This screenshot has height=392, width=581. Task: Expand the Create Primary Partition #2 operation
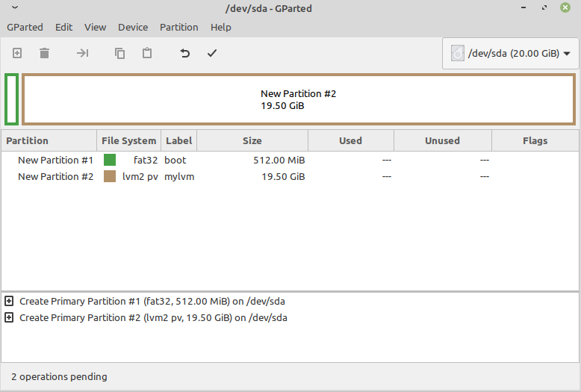[9, 318]
